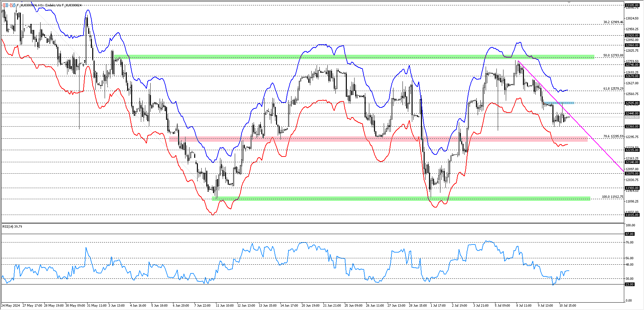The height and width of the screenshot is (310, 644).
Task: Click the Fibonacci 78.6 12285.59 label
Action: (x=613, y=136)
